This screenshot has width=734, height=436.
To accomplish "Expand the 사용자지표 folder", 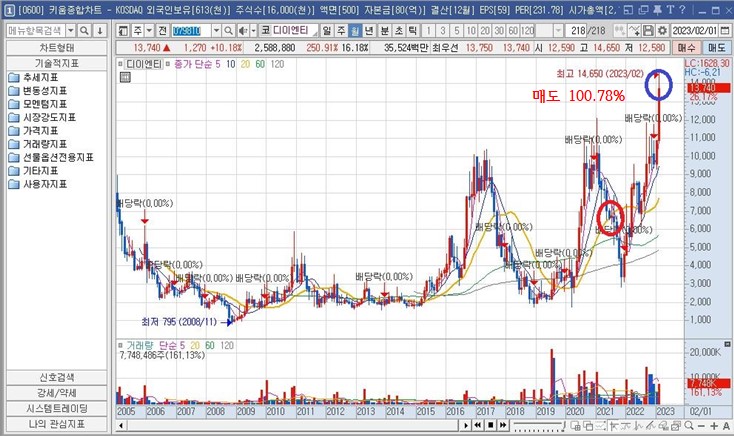I will [37, 184].
